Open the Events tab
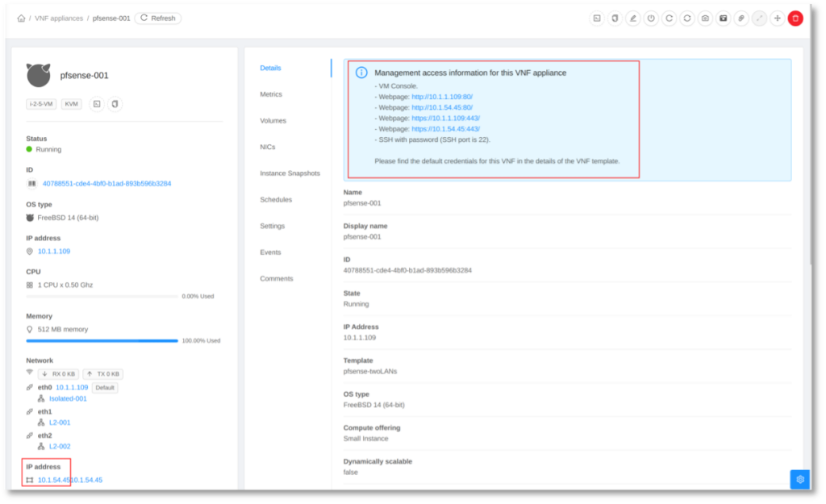 270,252
